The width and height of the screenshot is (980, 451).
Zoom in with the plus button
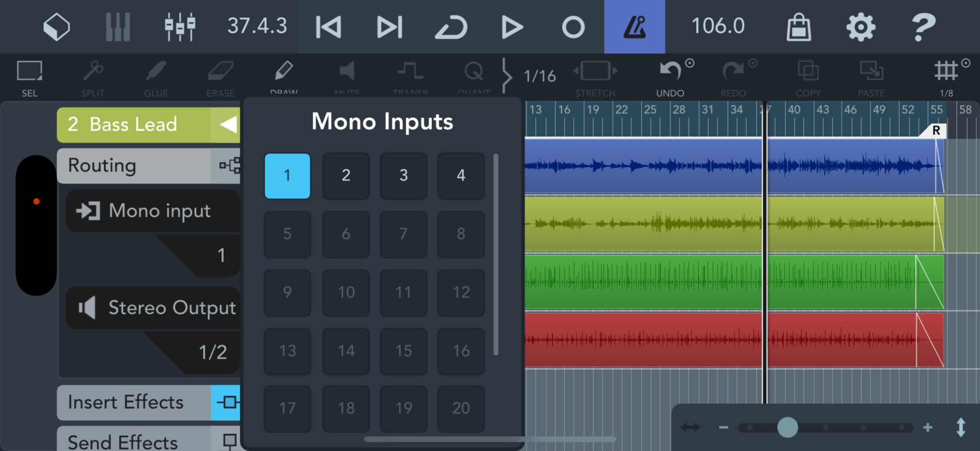coord(927,428)
